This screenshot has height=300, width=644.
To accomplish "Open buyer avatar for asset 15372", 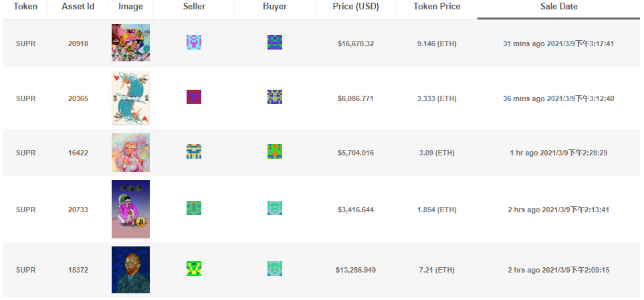I will [275, 269].
